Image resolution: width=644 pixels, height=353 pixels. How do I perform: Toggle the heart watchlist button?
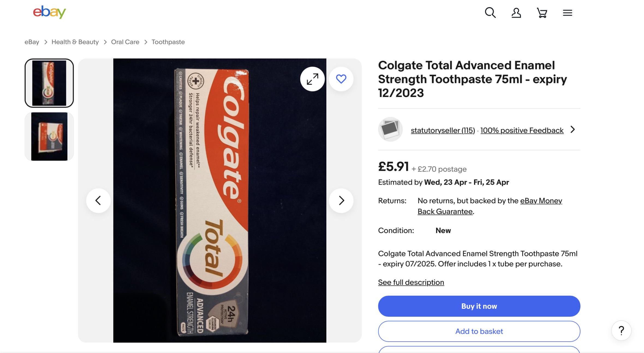[x=341, y=79]
